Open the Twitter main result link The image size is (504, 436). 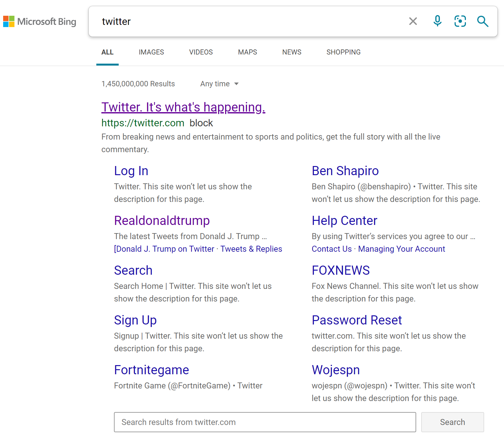pos(183,107)
